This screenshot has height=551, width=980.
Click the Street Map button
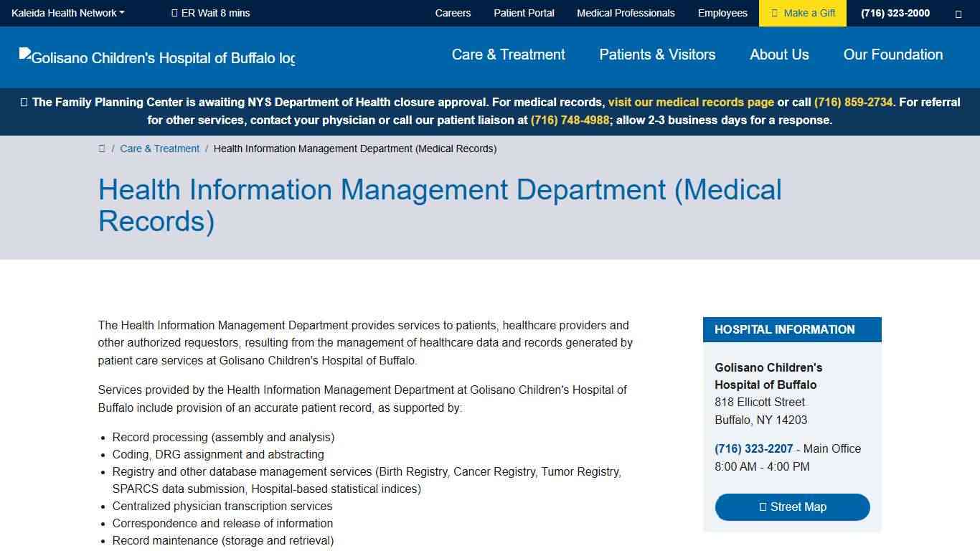click(x=792, y=507)
